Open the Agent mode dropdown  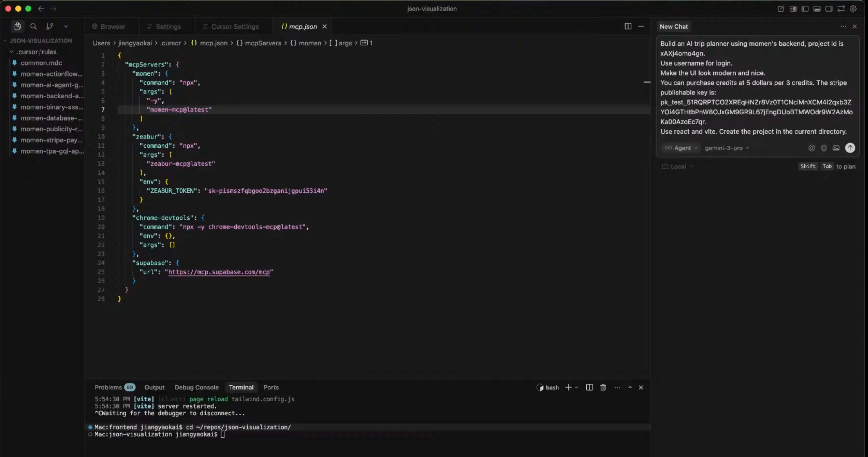681,148
